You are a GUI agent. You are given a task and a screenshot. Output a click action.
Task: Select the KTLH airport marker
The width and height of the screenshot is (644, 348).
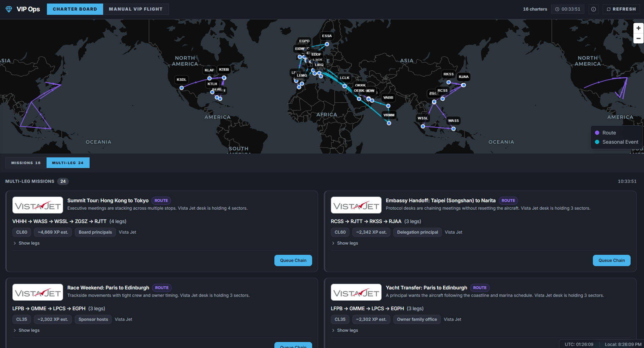[x=212, y=84]
